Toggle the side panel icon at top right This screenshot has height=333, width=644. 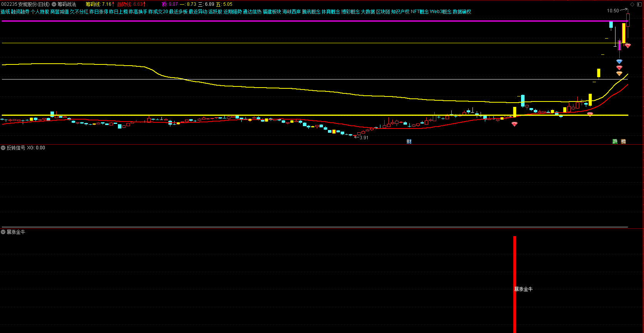(x=639, y=4)
